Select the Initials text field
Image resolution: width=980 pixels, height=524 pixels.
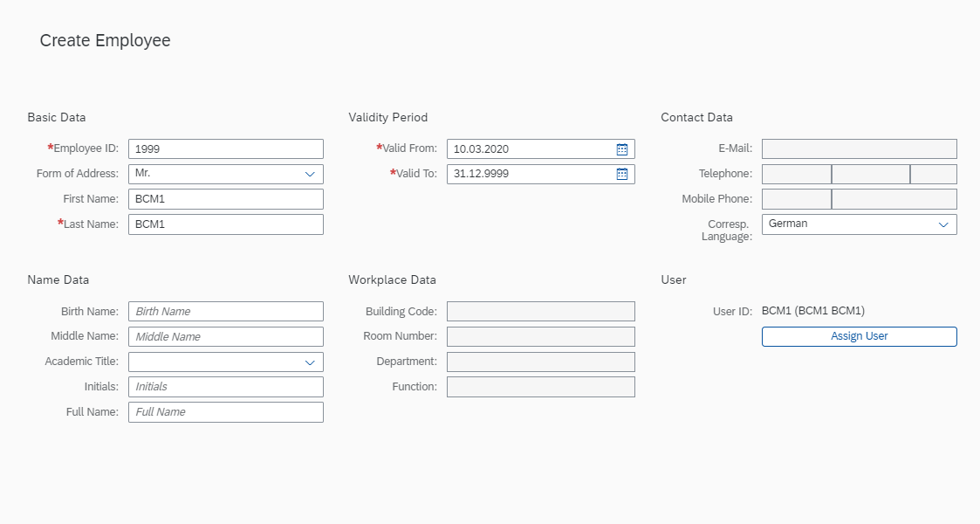[x=225, y=387]
